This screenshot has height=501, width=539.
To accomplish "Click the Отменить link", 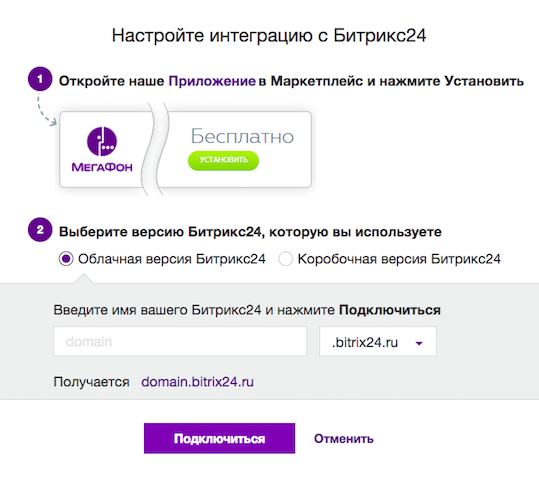I will coord(344,439).
